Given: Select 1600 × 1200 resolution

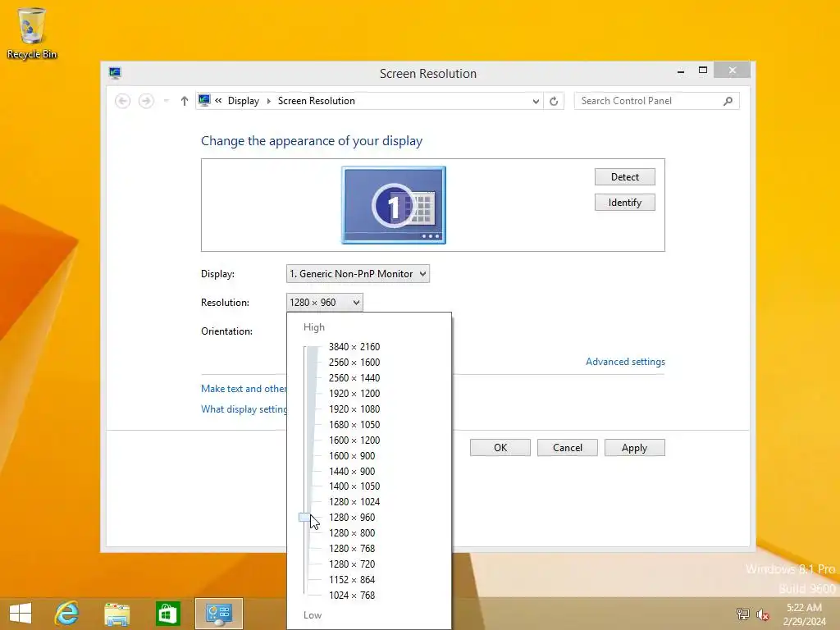Looking at the screenshot, I should coord(354,440).
